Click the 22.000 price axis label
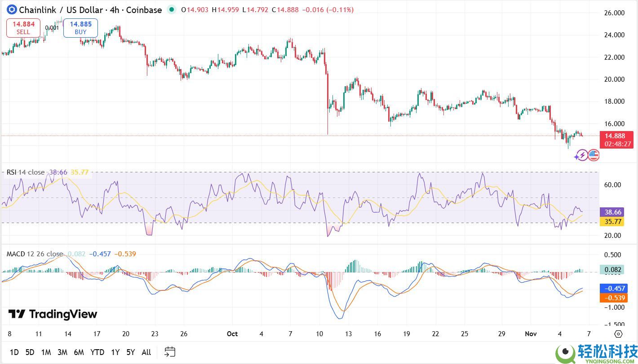 (x=614, y=57)
